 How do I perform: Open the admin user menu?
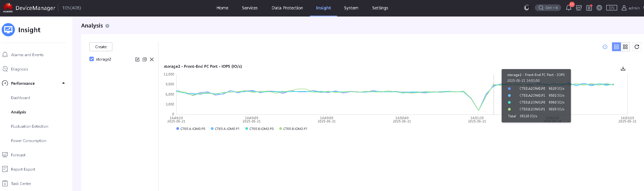click(630, 8)
